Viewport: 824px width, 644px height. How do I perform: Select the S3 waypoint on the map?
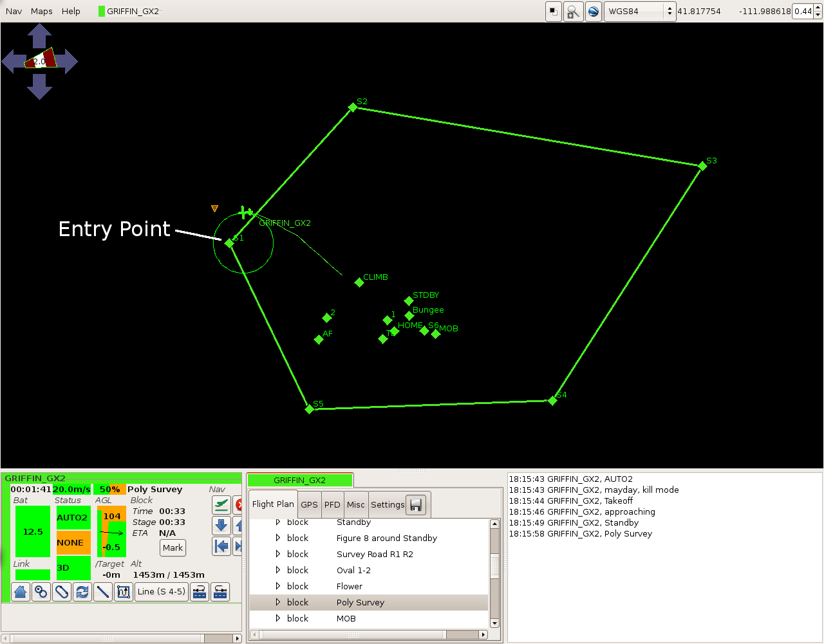[x=702, y=166]
